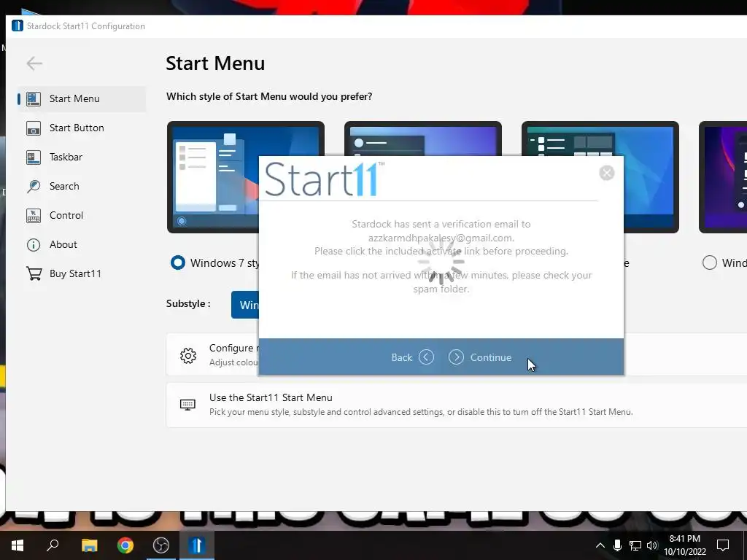The width and height of the screenshot is (747, 560).
Task: Click Back in the verification dialog
Action: click(412, 357)
